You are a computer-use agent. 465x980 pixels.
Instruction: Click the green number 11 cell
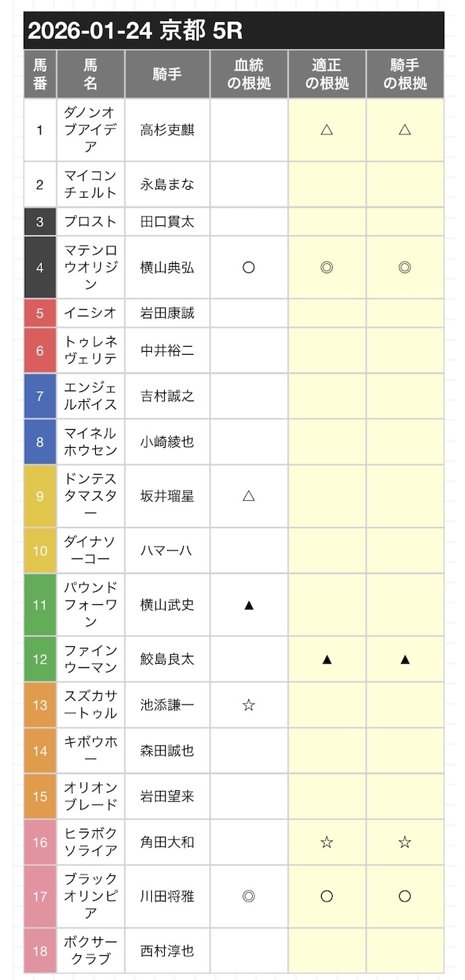click(x=40, y=605)
